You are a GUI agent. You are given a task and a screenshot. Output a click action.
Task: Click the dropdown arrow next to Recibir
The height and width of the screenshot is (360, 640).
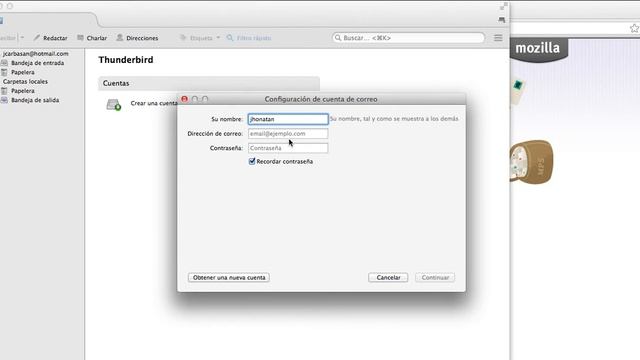[22, 38]
